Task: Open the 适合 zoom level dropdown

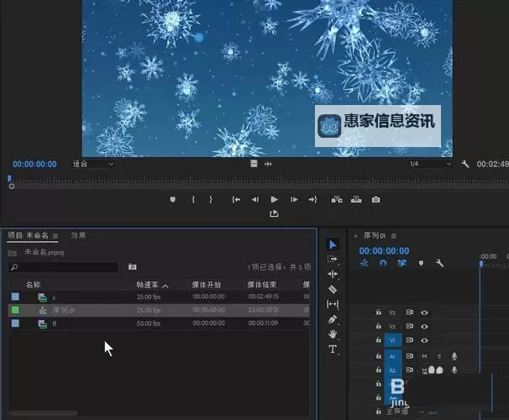Action: click(92, 164)
